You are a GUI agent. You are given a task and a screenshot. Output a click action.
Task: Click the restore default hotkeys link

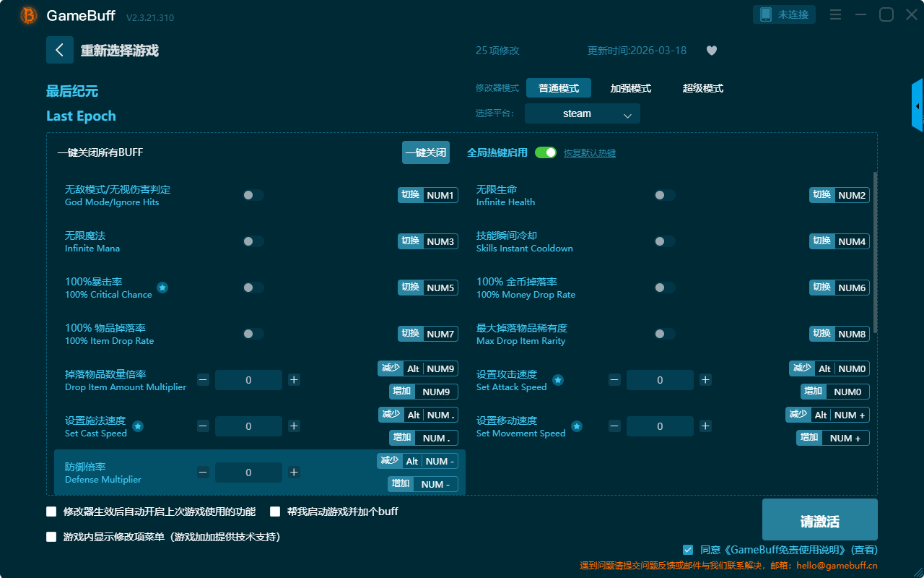point(589,153)
